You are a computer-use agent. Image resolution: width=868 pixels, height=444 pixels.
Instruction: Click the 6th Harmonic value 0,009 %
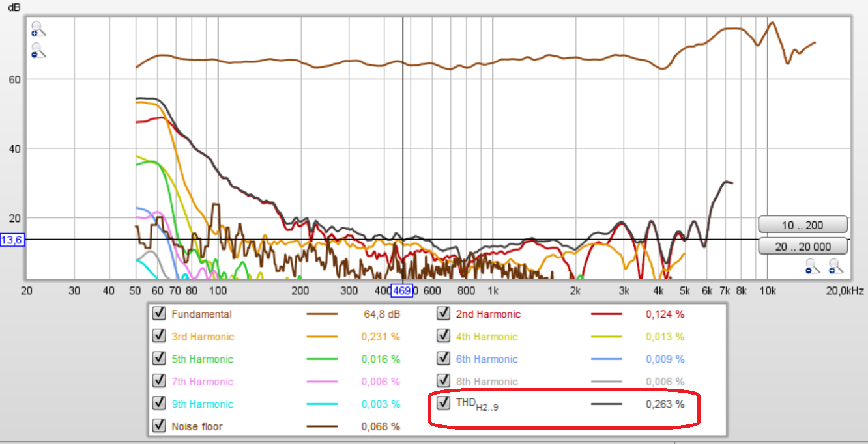665,359
